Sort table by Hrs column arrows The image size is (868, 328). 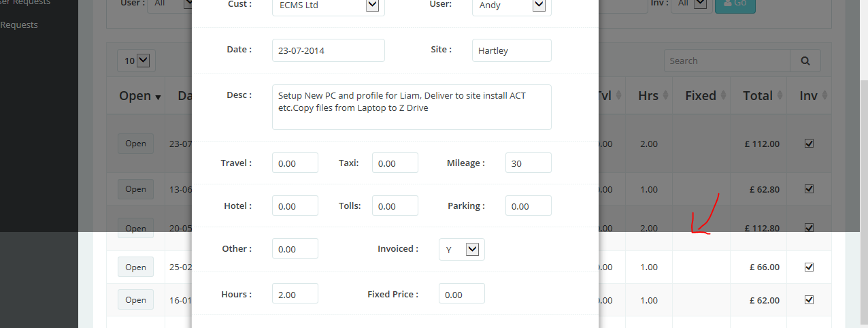(x=665, y=96)
